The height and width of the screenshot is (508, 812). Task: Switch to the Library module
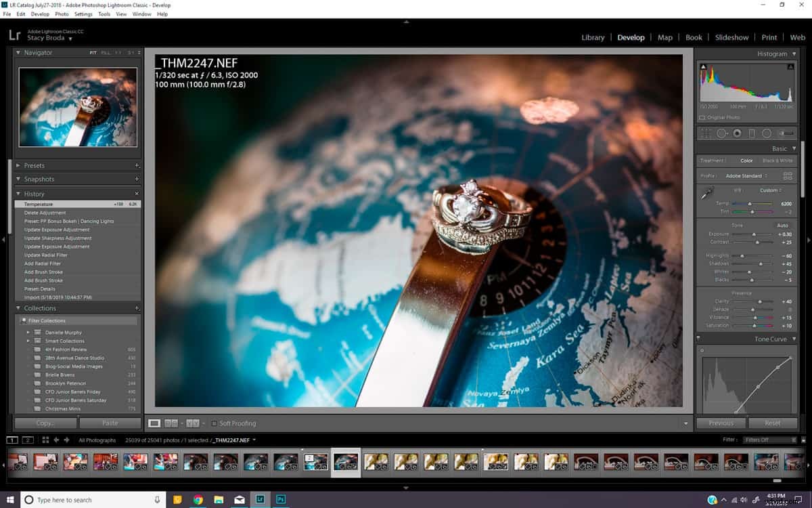pyautogui.click(x=593, y=37)
